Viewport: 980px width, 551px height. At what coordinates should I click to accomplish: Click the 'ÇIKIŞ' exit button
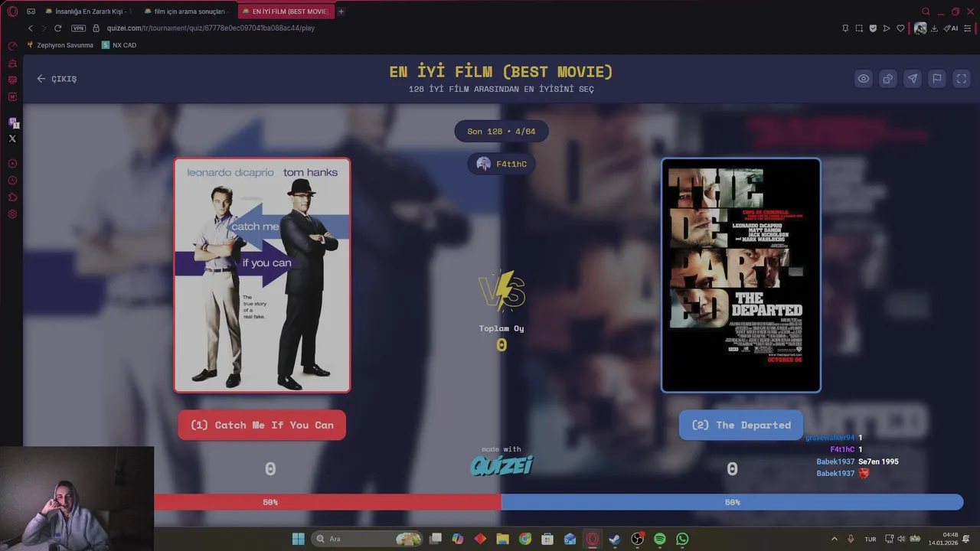(57, 79)
